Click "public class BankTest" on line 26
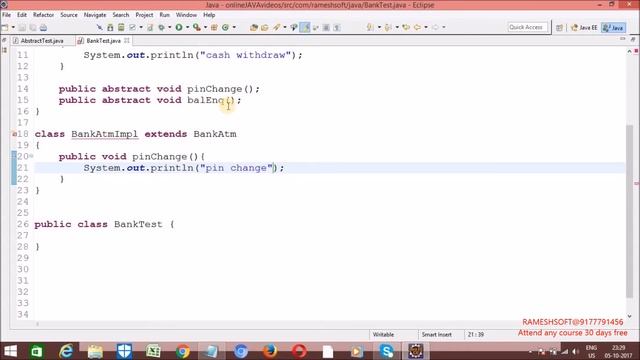This screenshot has height=360, width=640. (x=98, y=224)
